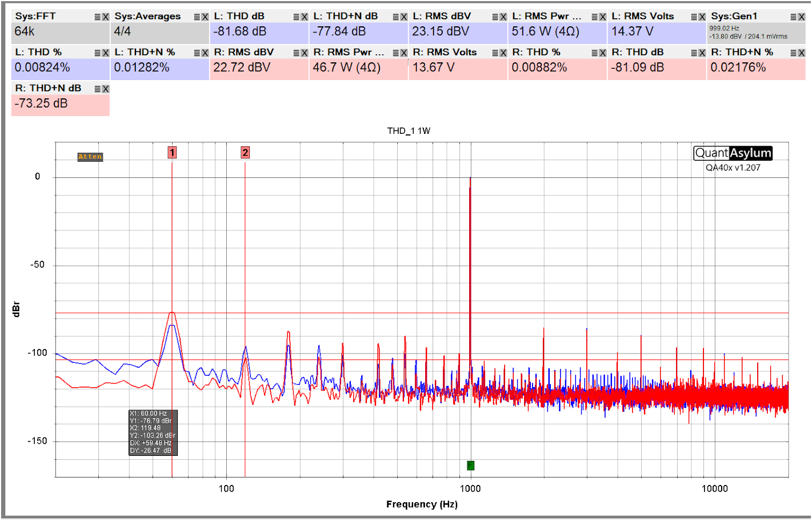Click the -81.68 dB L: THD reading
This screenshot has height=521, width=812.
click(x=240, y=31)
